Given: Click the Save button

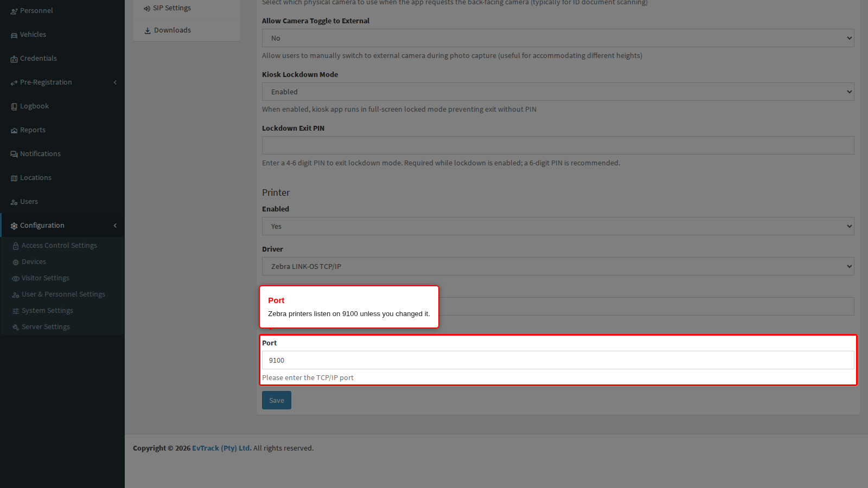Looking at the screenshot, I should (x=277, y=400).
